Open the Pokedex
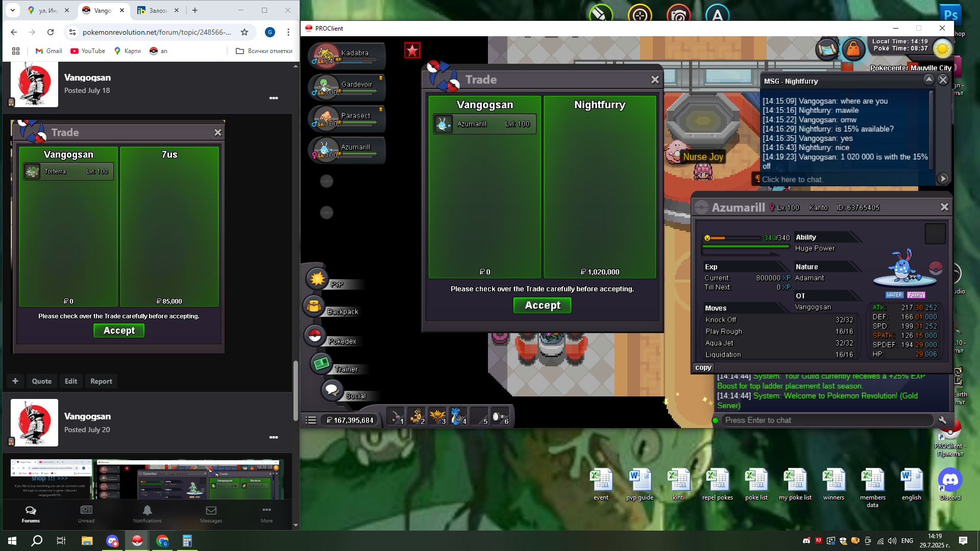The image size is (980, 551). 315,336
